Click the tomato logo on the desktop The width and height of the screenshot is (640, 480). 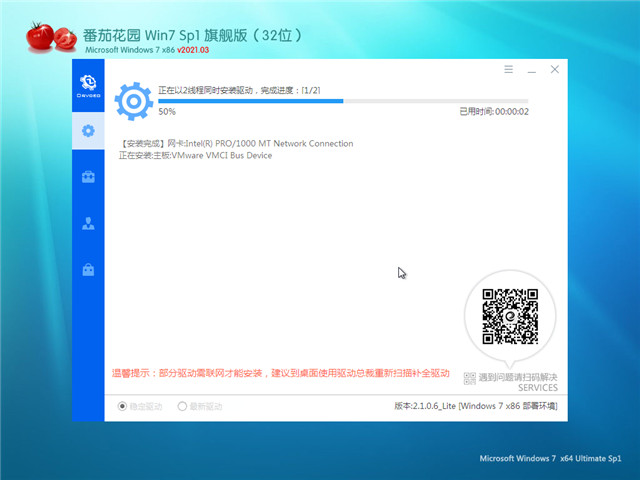click(51, 37)
